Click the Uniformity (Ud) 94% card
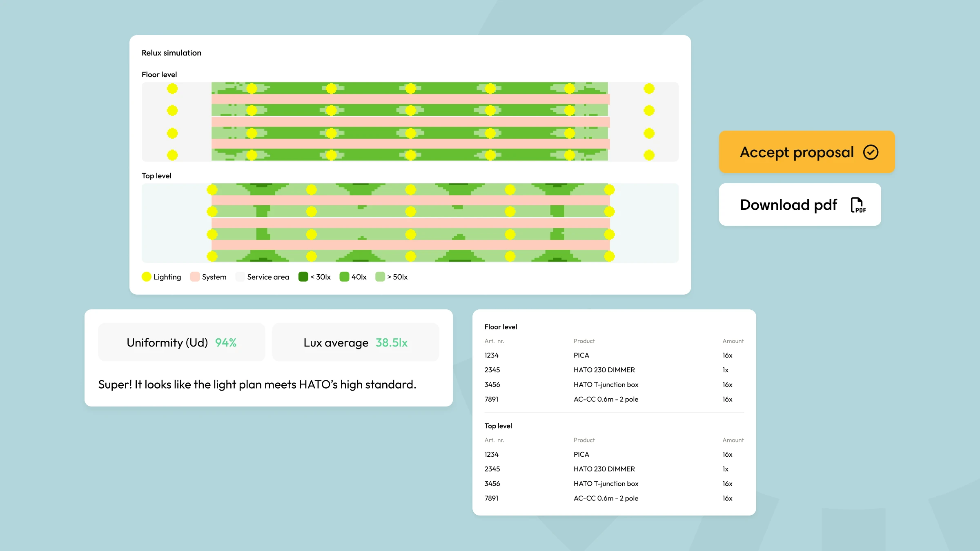This screenshot has width=980, height=551. [x=182, y=342]
